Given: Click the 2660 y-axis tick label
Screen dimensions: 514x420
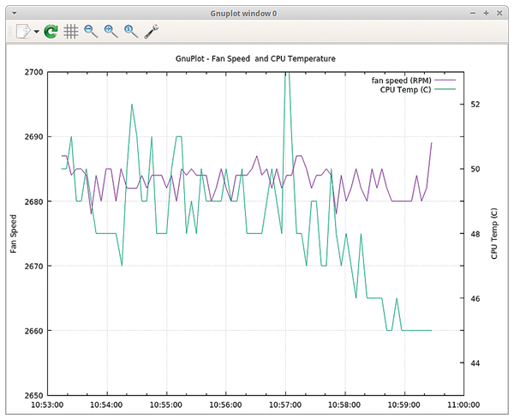Looking at the screenshot, I should coord(33,331).
